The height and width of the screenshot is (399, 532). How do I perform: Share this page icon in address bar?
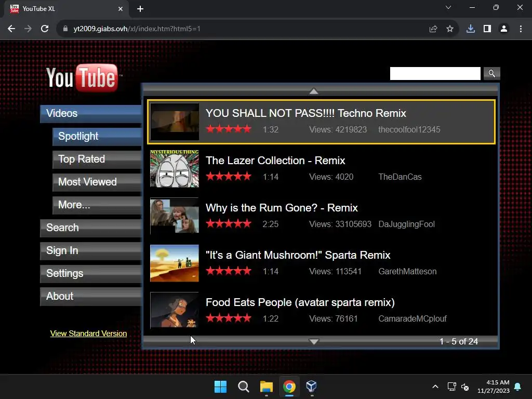tap(433, 29)
